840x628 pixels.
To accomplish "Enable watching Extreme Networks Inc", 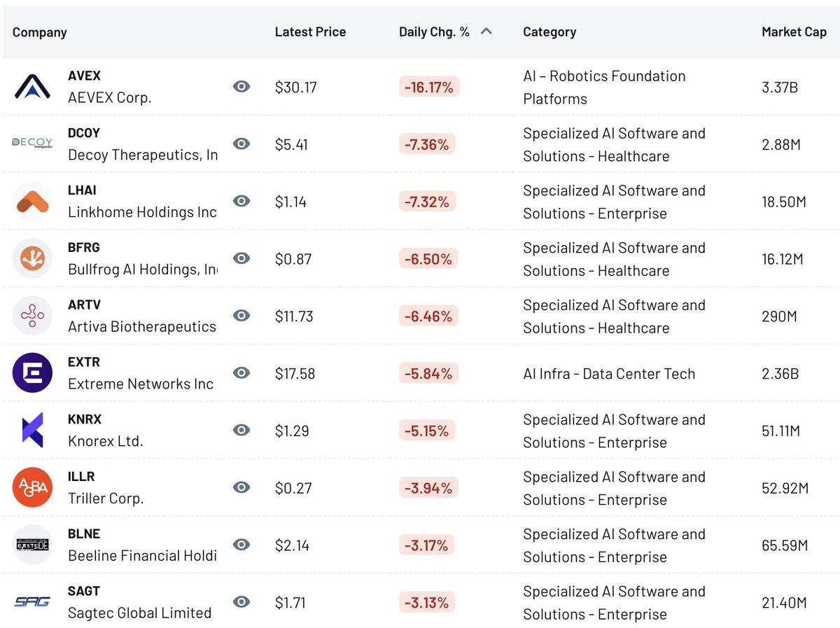I will pyautogui.click(x=241, y=373).
